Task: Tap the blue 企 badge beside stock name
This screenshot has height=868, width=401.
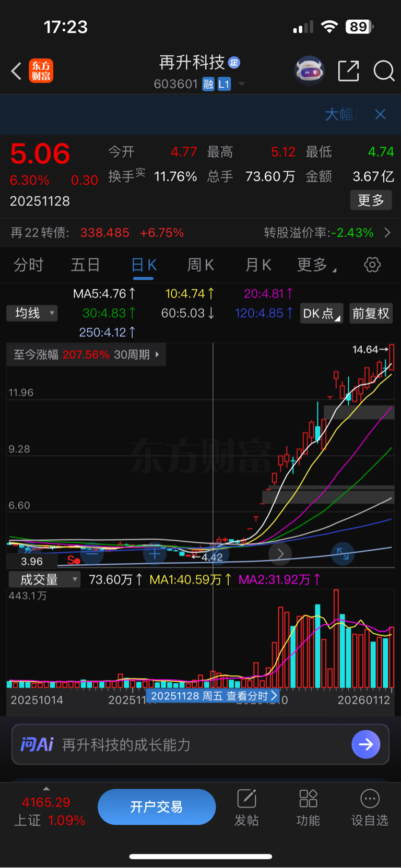Action: (234, 63)
